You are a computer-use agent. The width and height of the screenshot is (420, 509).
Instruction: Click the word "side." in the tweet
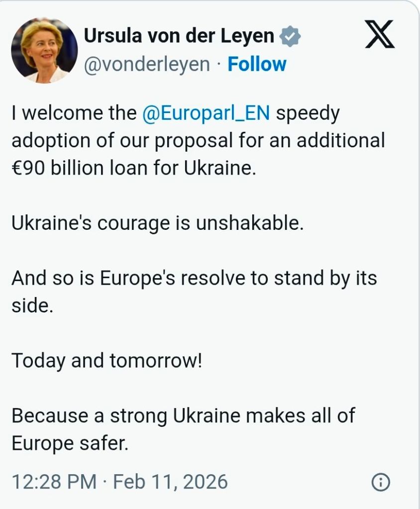[x=32, y=305]
